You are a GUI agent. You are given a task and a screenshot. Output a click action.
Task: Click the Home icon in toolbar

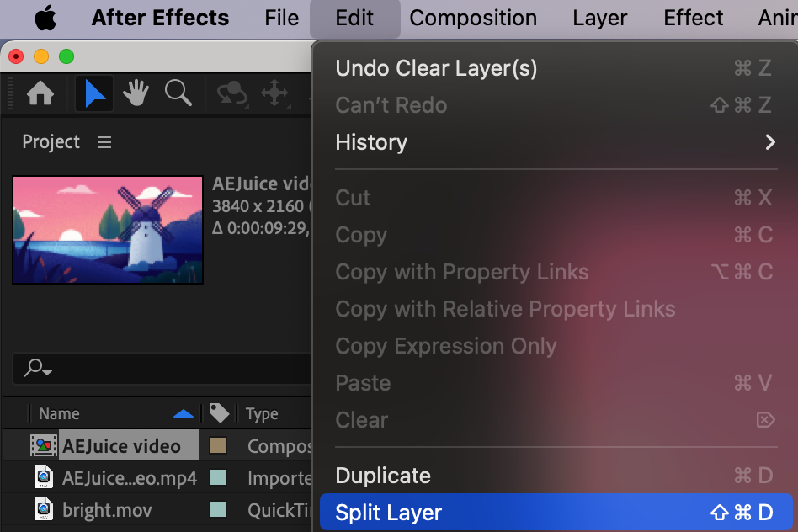[x=40, y=93]
